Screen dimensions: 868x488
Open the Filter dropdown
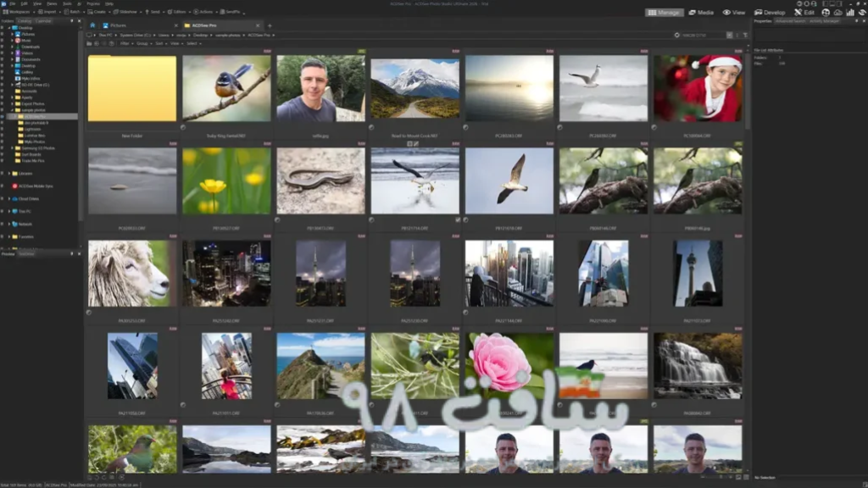(125, 43)
